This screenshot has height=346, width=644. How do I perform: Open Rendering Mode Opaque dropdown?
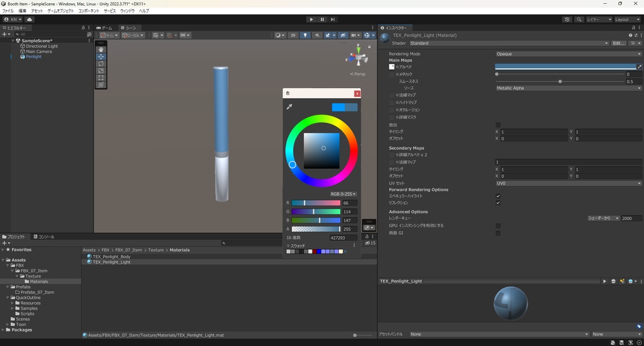click(569, 54)
